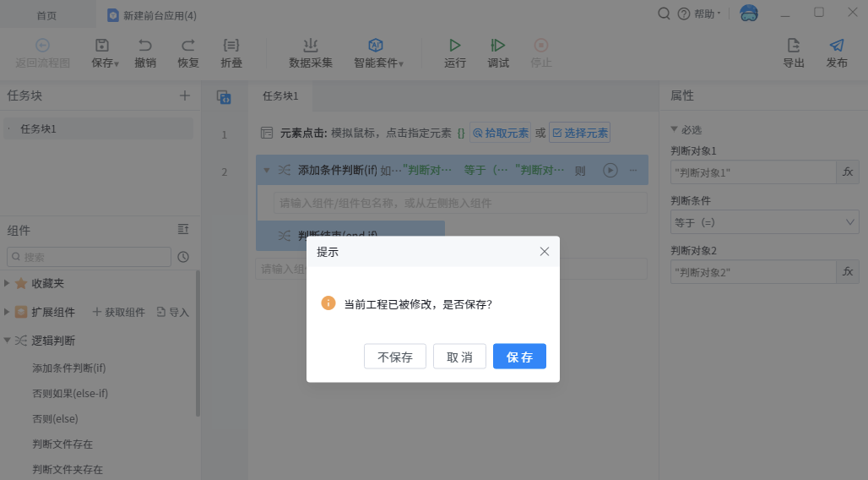Click the Redo (恢复) toolbar icon
This screenshot has height=480, width=868.
[x=188, y=46]
